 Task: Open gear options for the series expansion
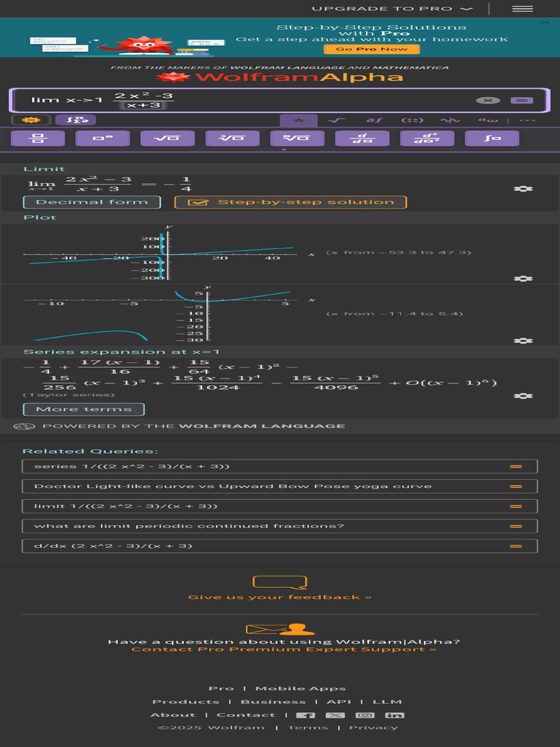click(x=523, y=396)
